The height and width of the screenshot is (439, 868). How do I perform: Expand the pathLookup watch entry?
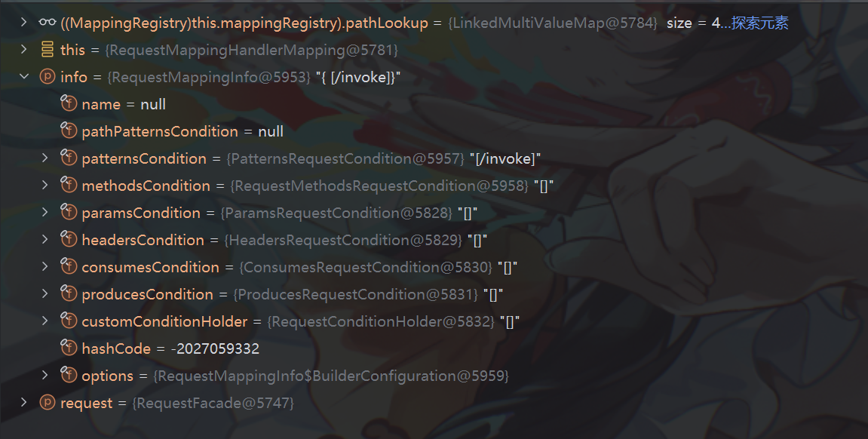coord(24,22)
